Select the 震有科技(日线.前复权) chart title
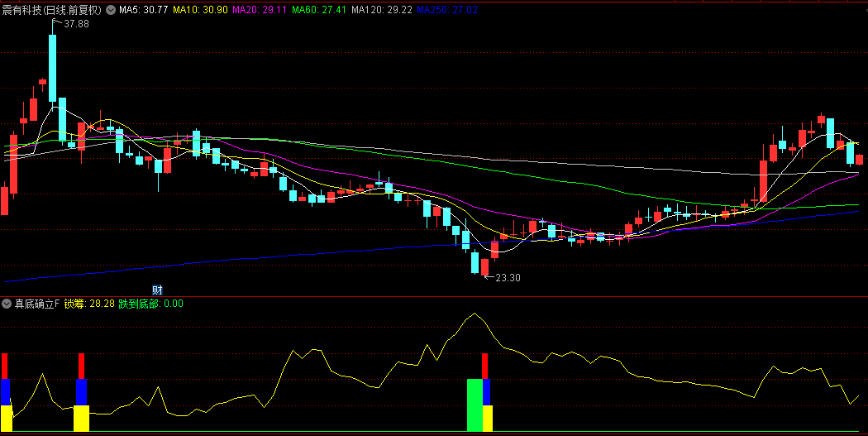Image resolution: width=868 pixels, height=436 pixels. (52, 10)
